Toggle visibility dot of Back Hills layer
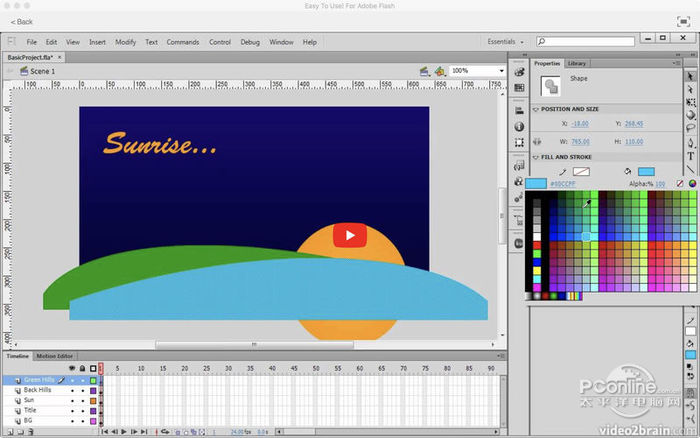 tap(72, 390)
